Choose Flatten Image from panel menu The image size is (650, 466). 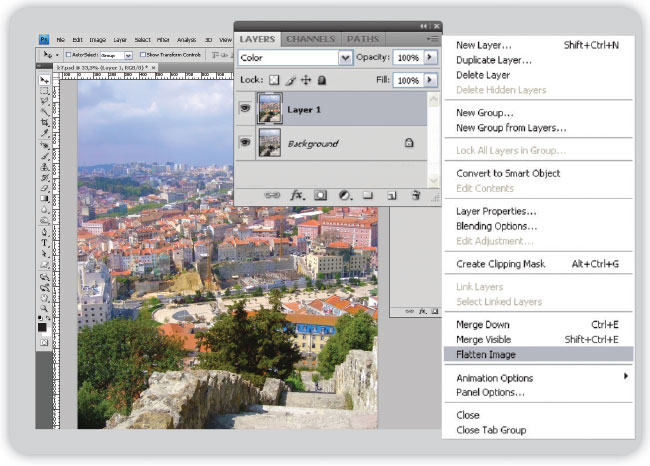click(486, 354)
